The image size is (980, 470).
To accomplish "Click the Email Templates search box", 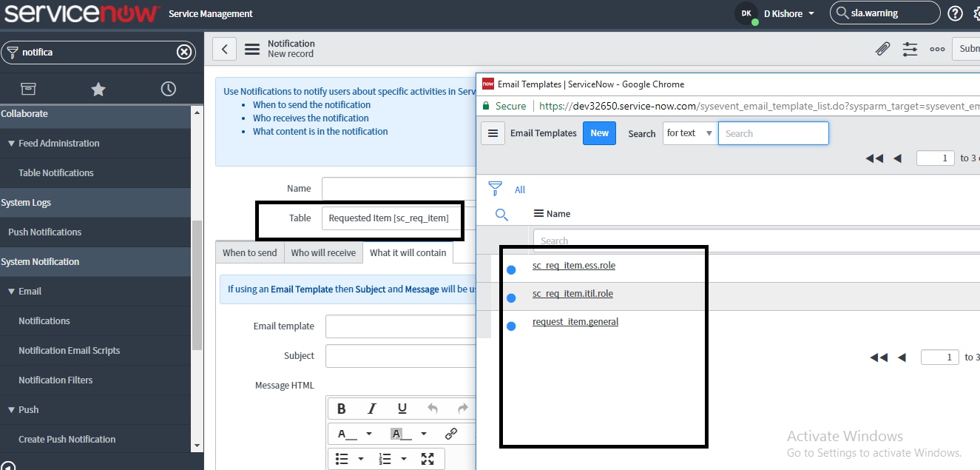I will tap(774, 133).
